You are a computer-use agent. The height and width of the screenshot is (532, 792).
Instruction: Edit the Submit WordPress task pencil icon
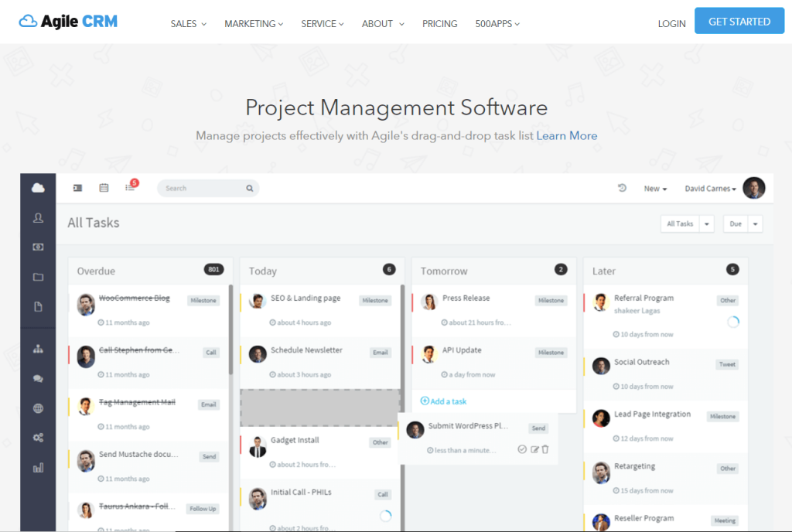[x=534, y=449]
